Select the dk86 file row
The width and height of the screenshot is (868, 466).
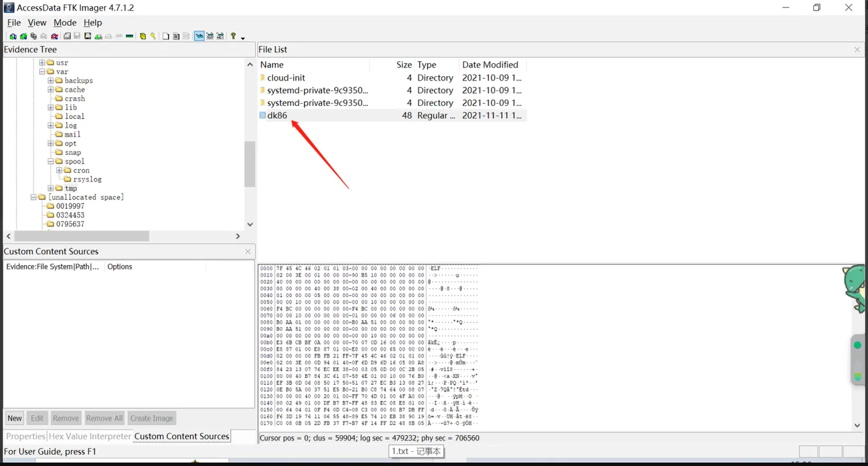pos(392,115)
